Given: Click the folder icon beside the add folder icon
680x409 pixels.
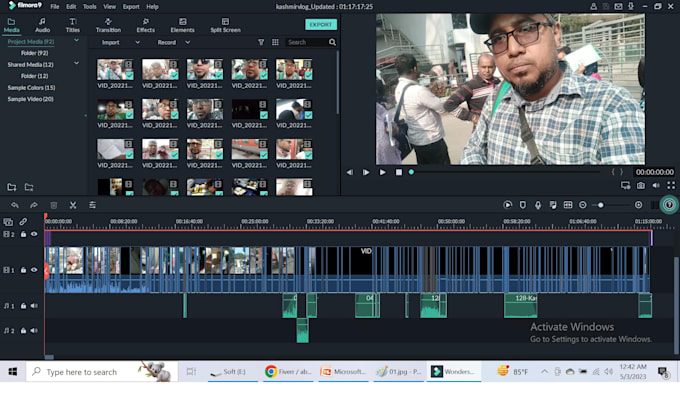Looking at the screenshot, I should point(29,187).
